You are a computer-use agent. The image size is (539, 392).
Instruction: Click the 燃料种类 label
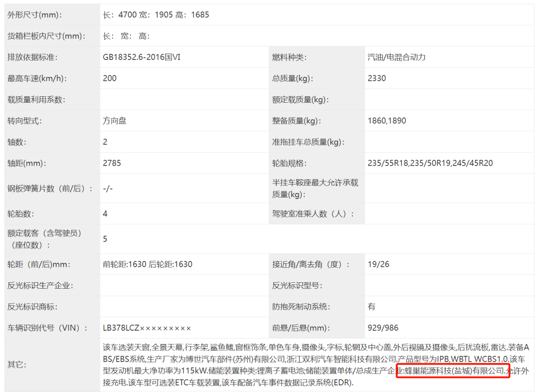point(289,57)
